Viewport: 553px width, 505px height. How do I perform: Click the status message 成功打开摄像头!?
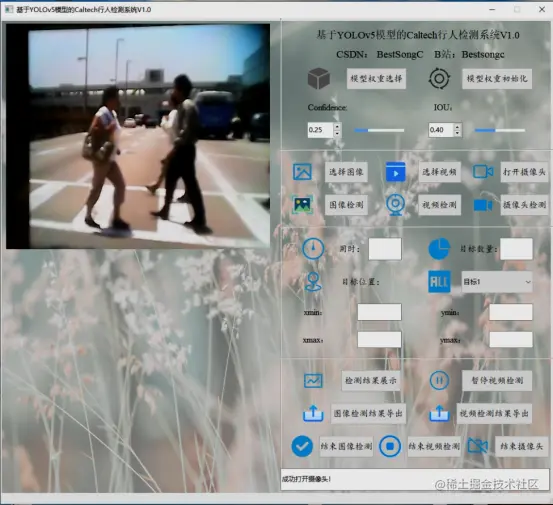[x=306, y=479]
